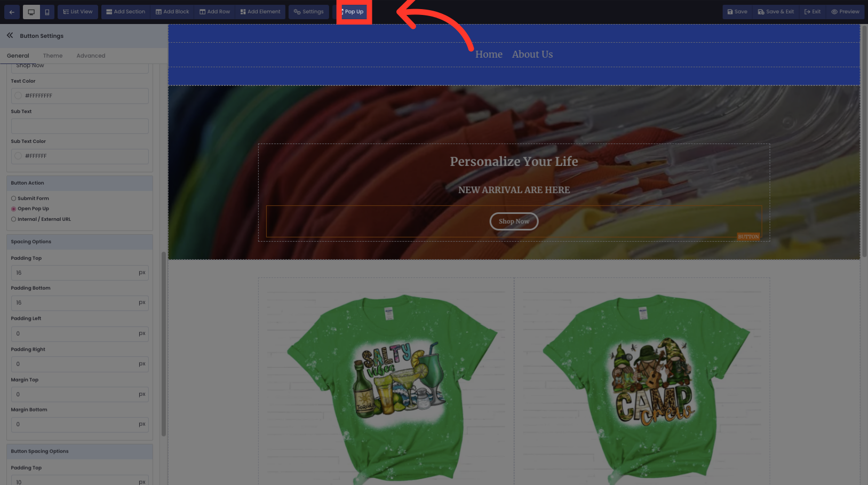This screenshot has width=868, height=485.
Task: Select the Theme tab
Action: [x=53, y=55]
